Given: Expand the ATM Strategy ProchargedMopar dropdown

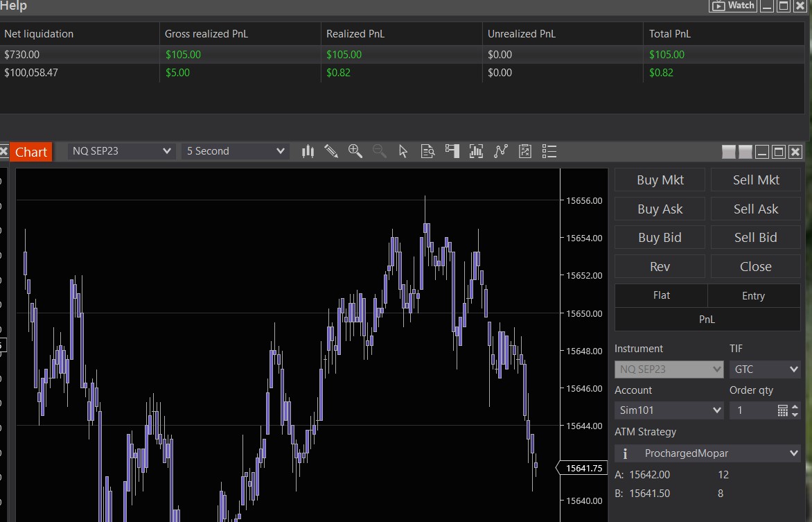Looking at the screenshot, I should pyautogui.click(x=707, y=453).
